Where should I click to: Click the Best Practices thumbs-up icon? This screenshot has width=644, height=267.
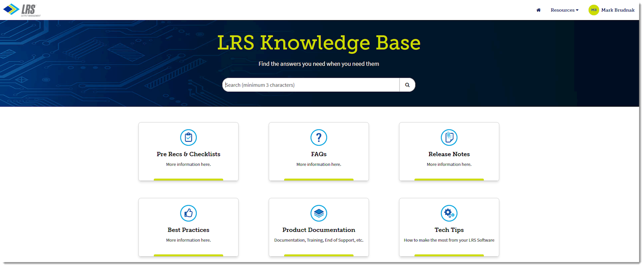click(189, 213)
